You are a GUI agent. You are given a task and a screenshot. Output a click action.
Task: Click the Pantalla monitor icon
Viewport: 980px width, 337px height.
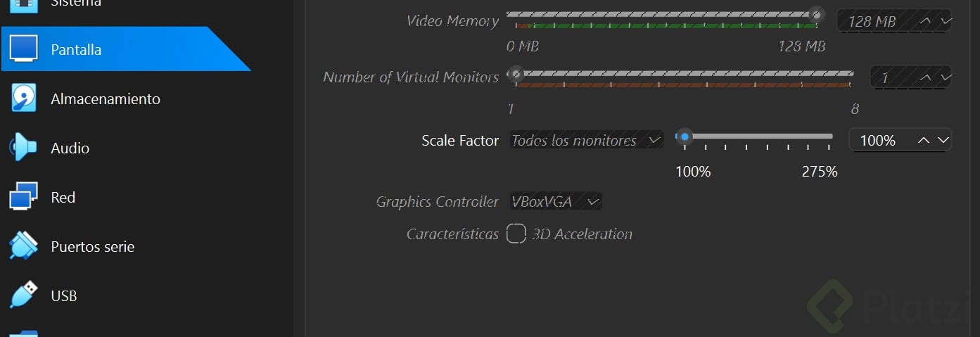click(x=23, y=49)
